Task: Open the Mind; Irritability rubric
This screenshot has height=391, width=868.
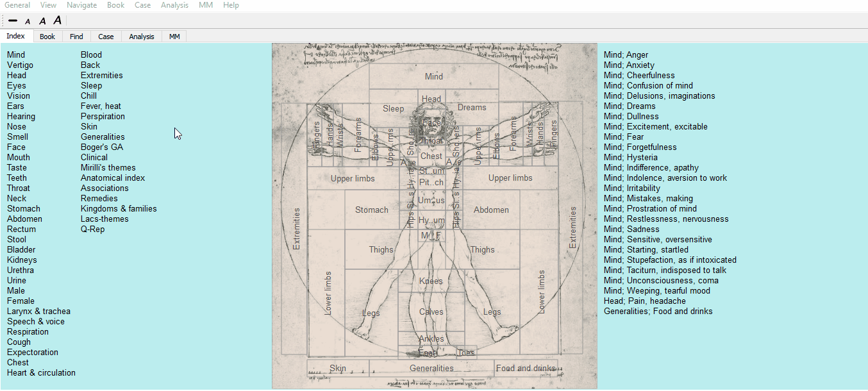Action: [x=632, y=188]
